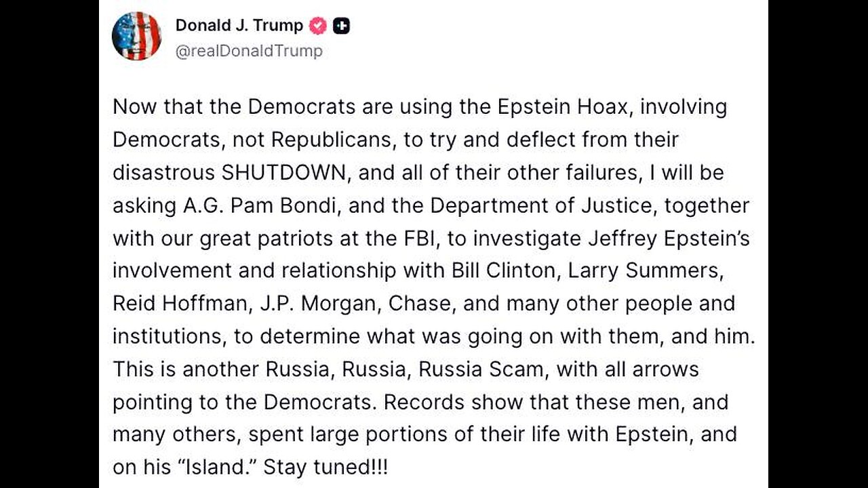
Task: Click the American flag profile avatar
Action: point(136,36)
